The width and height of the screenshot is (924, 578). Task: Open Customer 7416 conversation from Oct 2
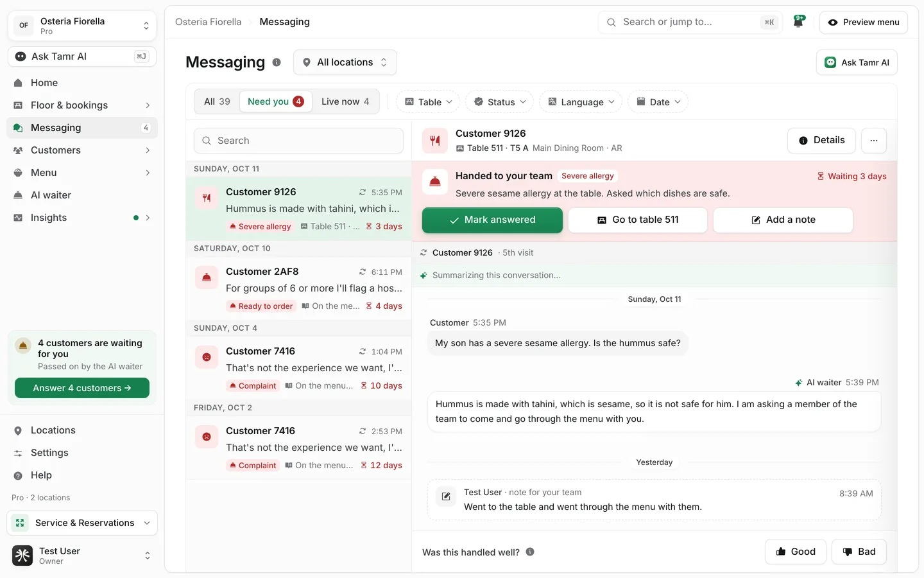tap(299, 448)
